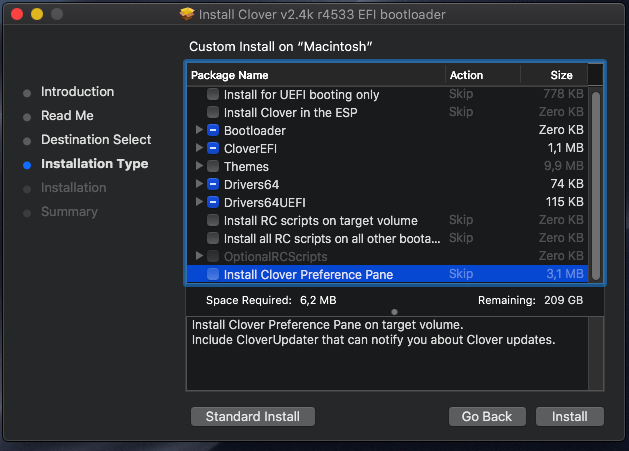Select the Installation Type step
The width and height of the screenshot is (629, 451).
click(95, 164)
